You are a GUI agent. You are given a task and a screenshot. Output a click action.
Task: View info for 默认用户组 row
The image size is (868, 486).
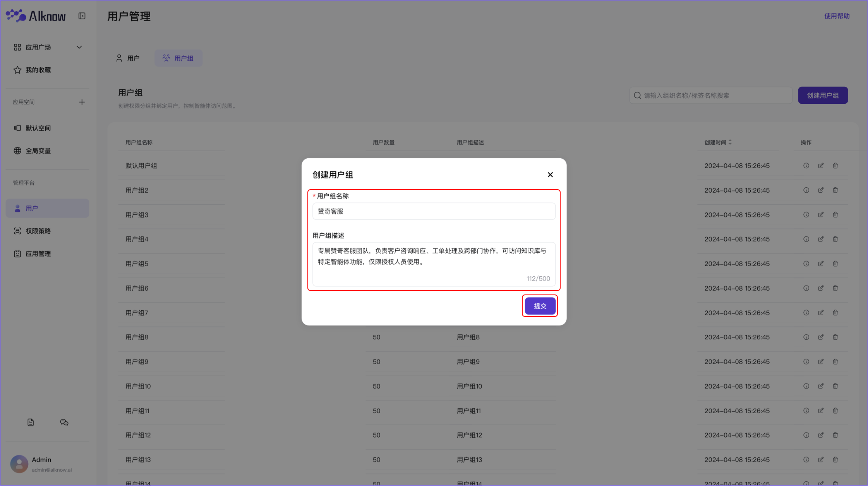(x=806, y=165)
